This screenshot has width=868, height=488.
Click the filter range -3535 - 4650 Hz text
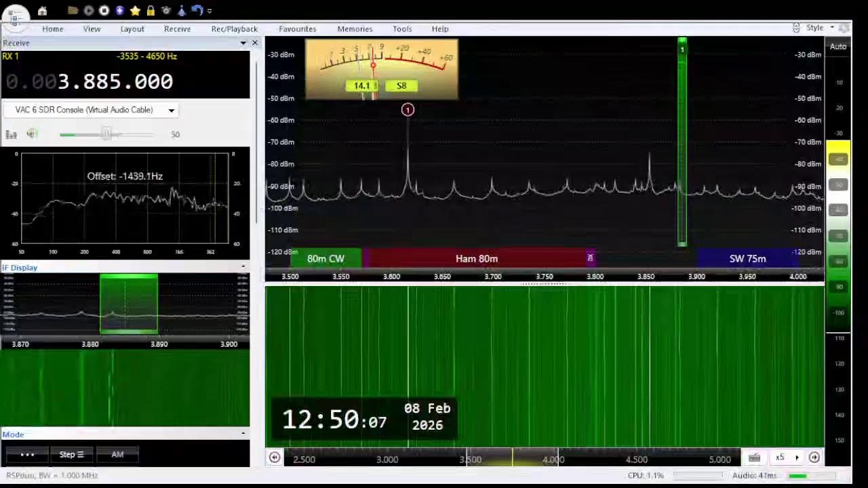click(x=146, y=56)
